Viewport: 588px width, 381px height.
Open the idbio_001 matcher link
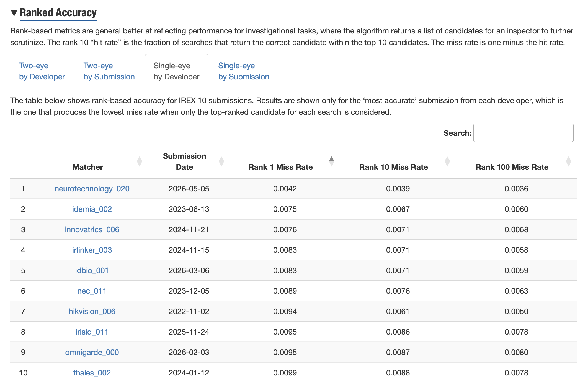pyautogui.click(x=92, y=270)
